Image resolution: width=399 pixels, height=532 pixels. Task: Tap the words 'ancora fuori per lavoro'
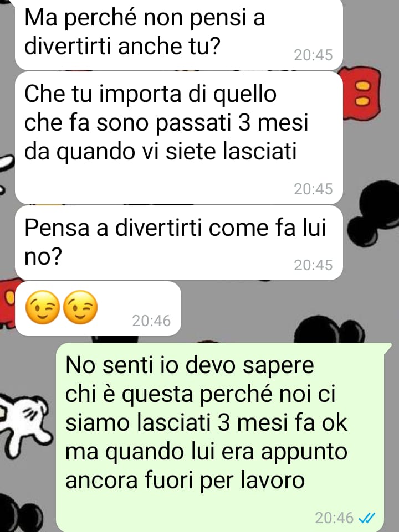tap(185, 481)
